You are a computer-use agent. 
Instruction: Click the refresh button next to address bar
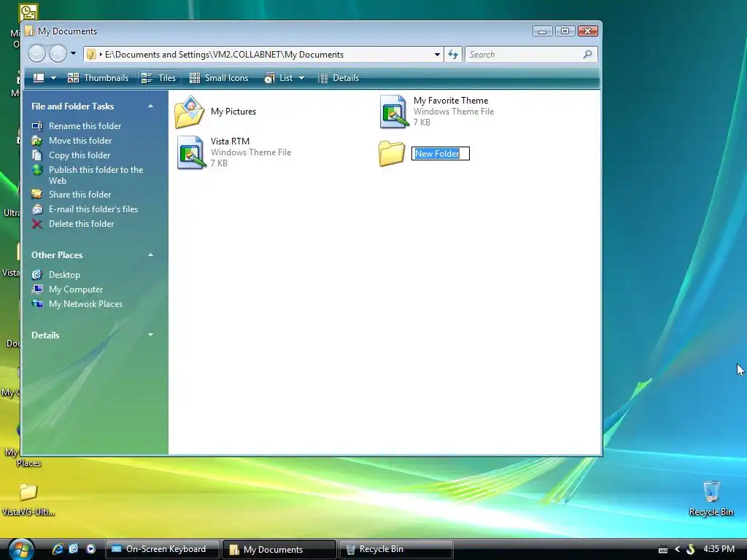[x=452, y=54]
